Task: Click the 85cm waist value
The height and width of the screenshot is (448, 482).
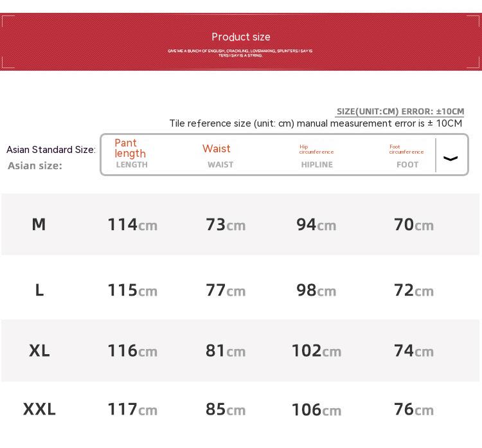Action: (226, 409)
